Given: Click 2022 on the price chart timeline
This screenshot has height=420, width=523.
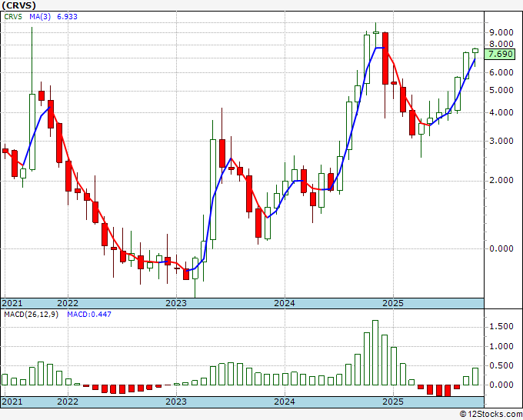Looking at the screenshot, I should tap(68, 303).
